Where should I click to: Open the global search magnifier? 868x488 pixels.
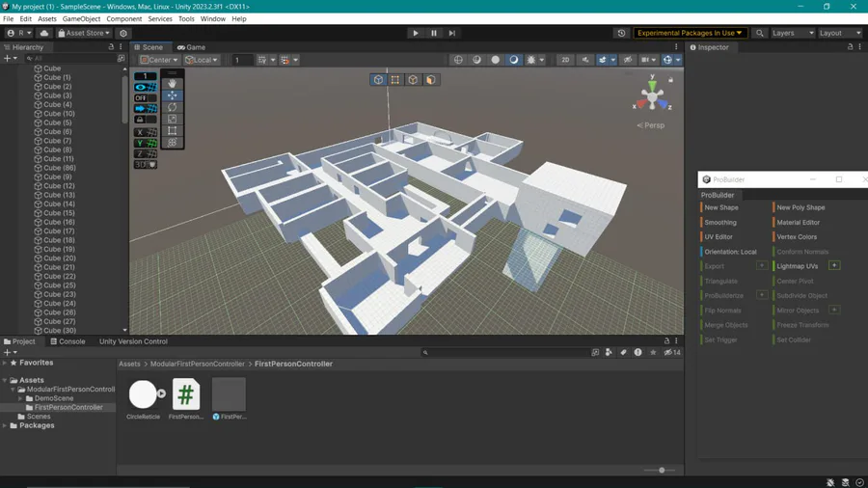click(x=760, y=33)
